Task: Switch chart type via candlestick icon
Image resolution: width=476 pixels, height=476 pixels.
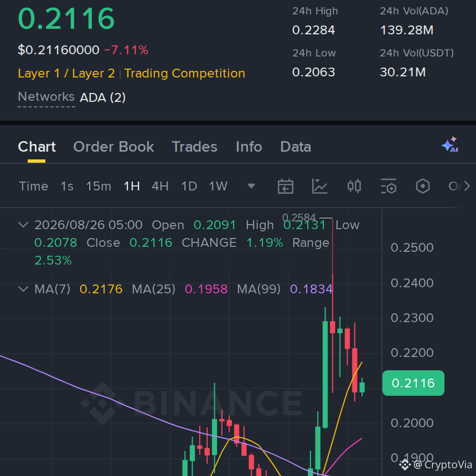Action: click(x=354, y=186)
